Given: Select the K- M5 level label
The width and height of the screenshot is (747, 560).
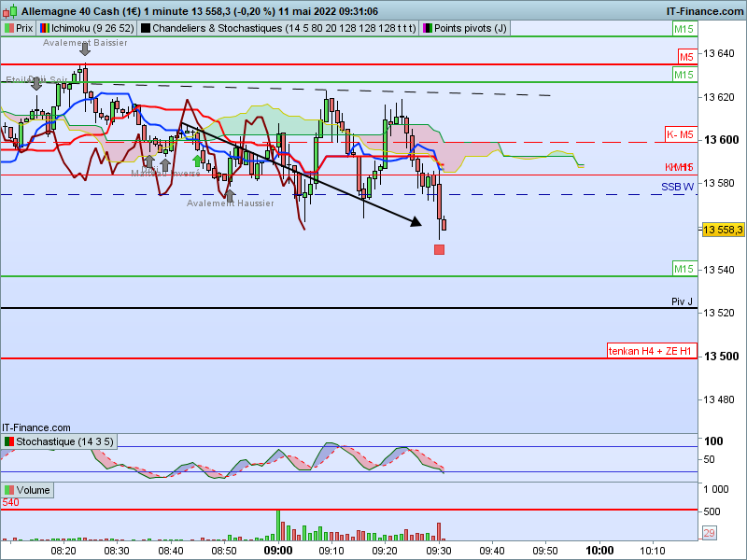Looking at the screenshot, I should coord(680,134).
